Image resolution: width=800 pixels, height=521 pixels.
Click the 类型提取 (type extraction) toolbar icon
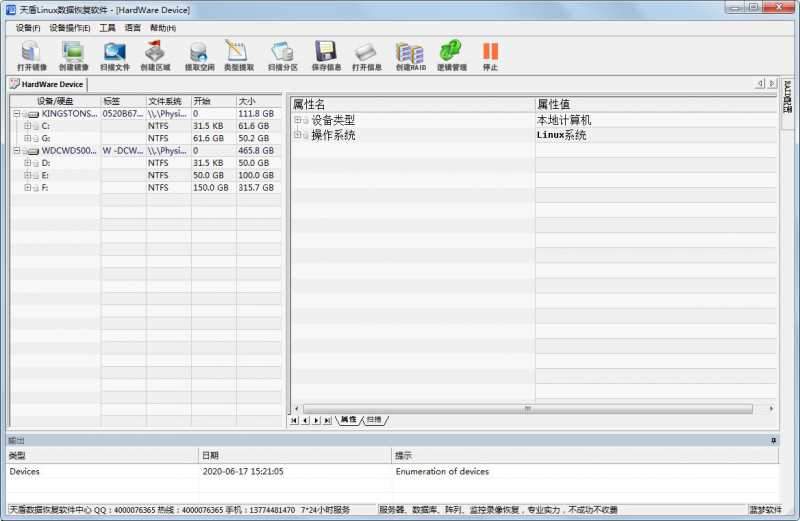239,56
